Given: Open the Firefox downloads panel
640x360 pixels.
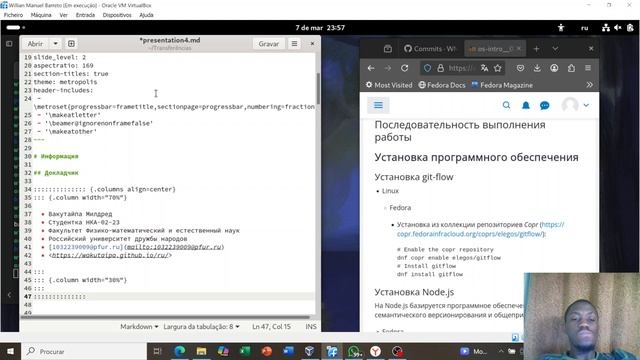Looking at the screenshot, I should (x=537, y=68).
